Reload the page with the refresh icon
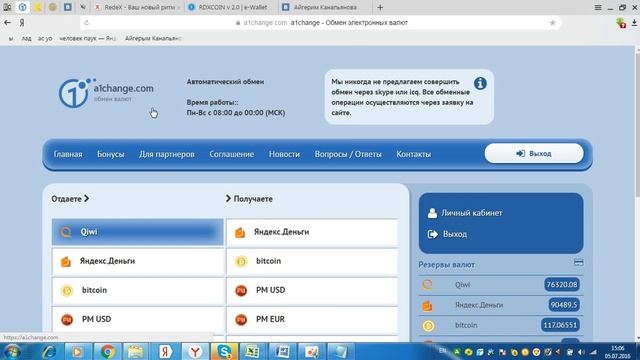This screenshot has height=360, width=640. (86, 23)
